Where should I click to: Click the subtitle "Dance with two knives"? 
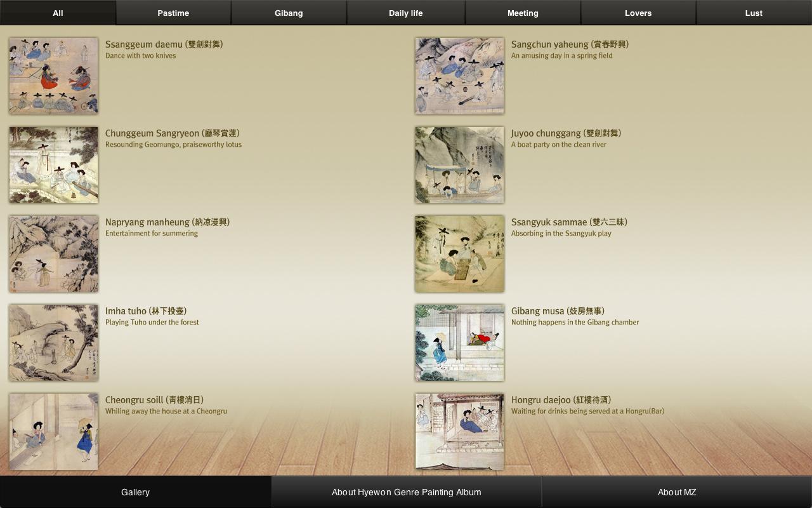coord(141,56)
